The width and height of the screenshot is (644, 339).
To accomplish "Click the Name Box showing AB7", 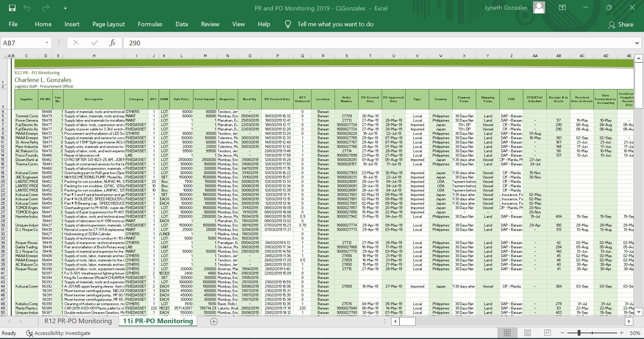I will coord(22,43).
